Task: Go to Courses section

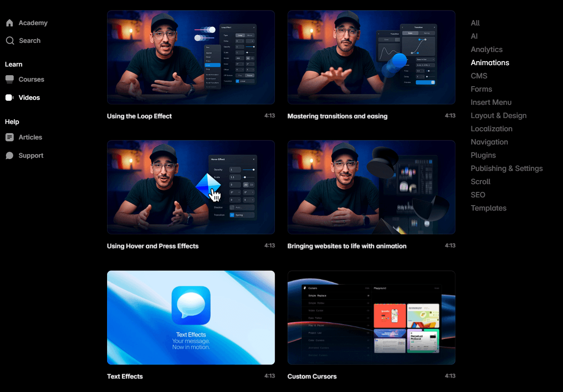Action: click(31, 79)
